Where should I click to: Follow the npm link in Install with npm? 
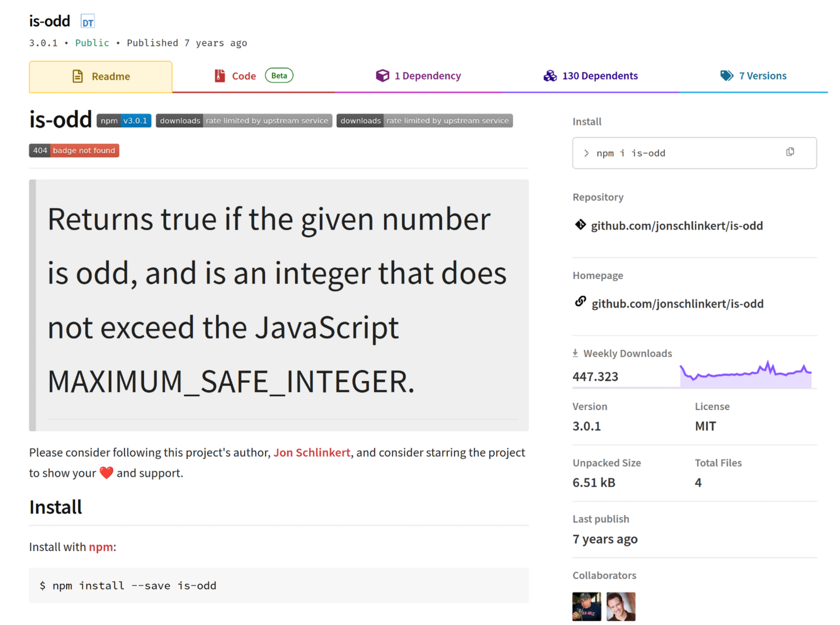101,547
